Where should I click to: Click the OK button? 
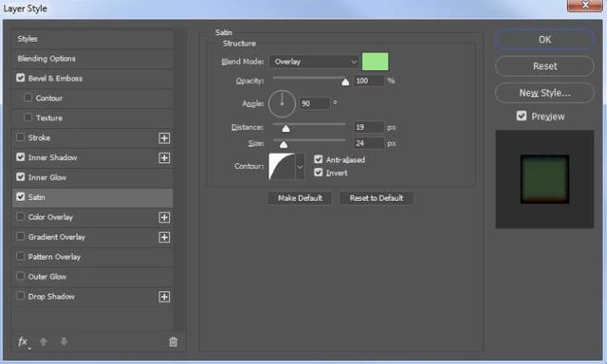544,40
